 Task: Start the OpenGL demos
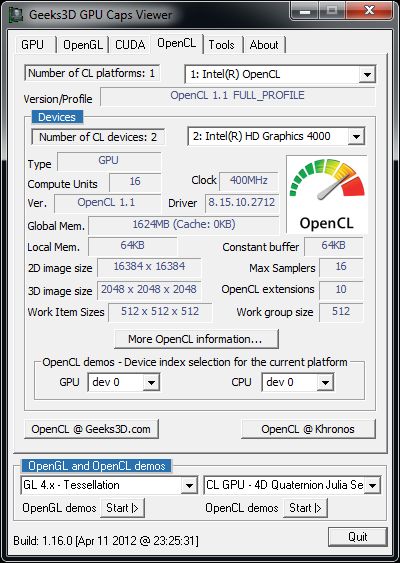point(122,508)
